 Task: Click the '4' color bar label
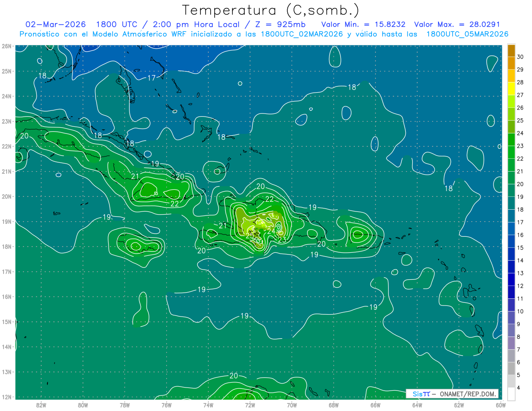tap(519, 388)
